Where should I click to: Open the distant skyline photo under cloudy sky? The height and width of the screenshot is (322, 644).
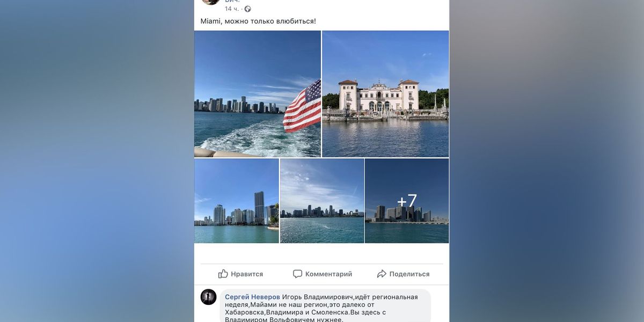click(x=322, y=201)
